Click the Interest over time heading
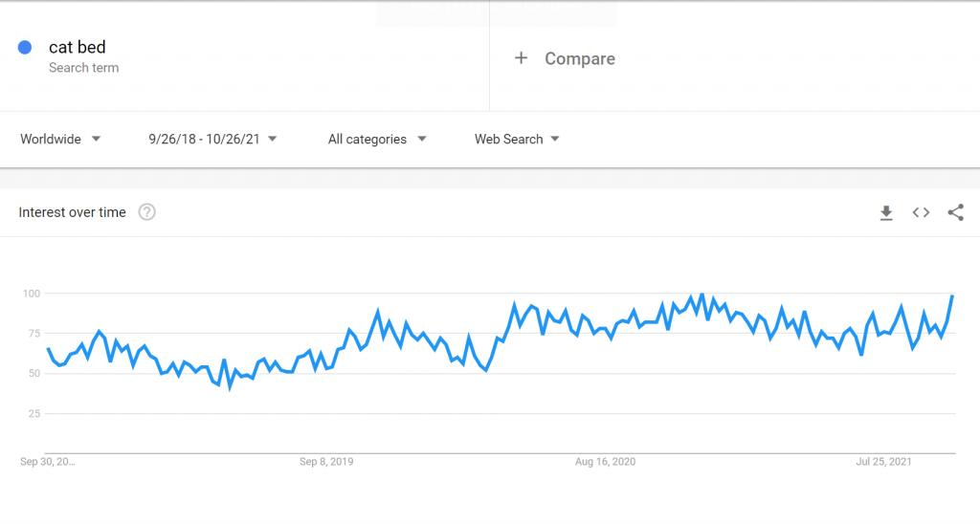 tap(72, 212)
